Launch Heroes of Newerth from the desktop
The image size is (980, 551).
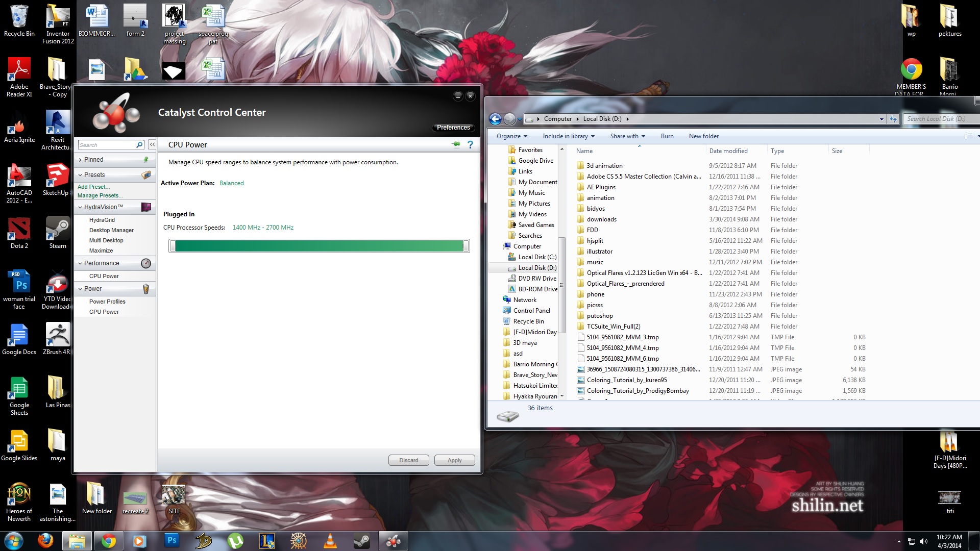(x=19, y=502)
